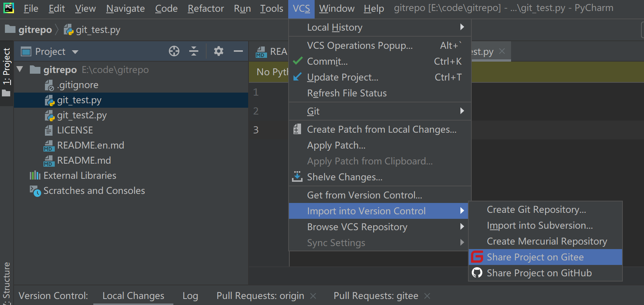Expand Browse VCS Repository submenu arrow

point(462,226)
